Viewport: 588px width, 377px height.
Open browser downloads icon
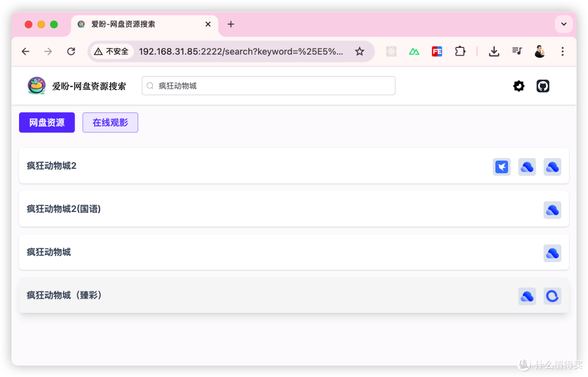tap(494, 51)
